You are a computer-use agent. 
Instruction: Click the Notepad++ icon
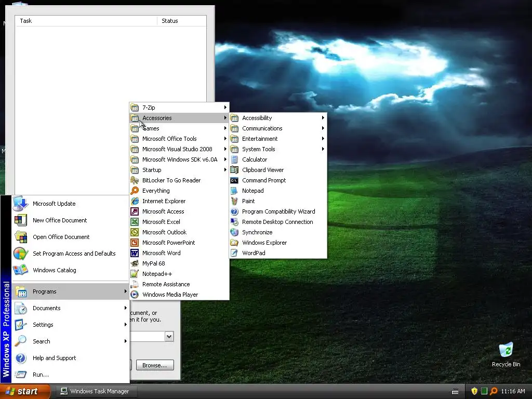click(135, 274)
